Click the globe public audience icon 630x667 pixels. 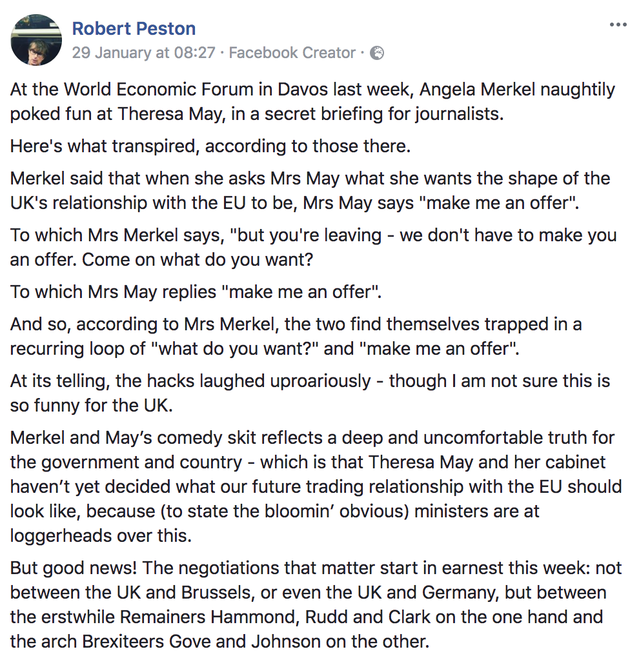[377, 53]
